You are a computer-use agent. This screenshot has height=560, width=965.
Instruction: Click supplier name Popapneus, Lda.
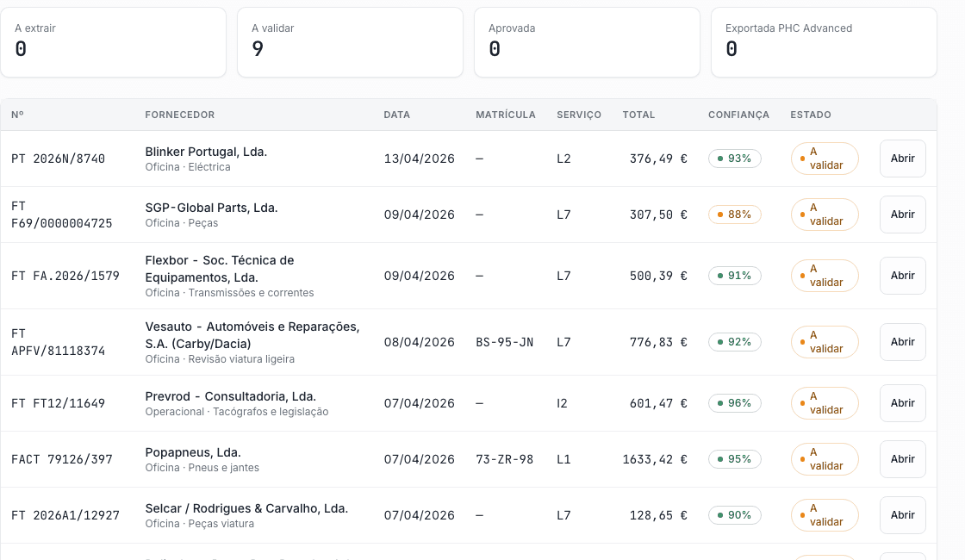click(193, 452)
